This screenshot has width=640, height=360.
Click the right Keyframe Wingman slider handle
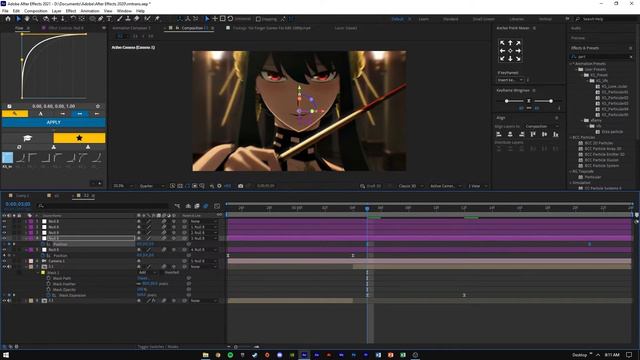tap(551, 101)
